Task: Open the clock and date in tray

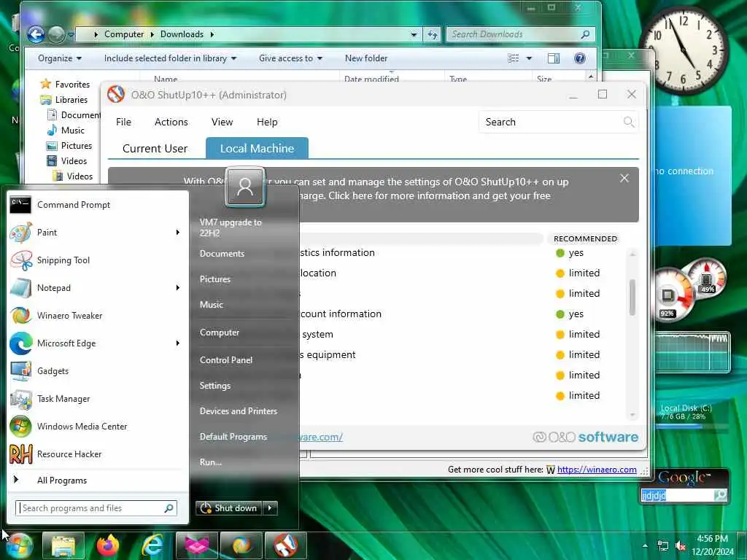Action: point(712,545)
